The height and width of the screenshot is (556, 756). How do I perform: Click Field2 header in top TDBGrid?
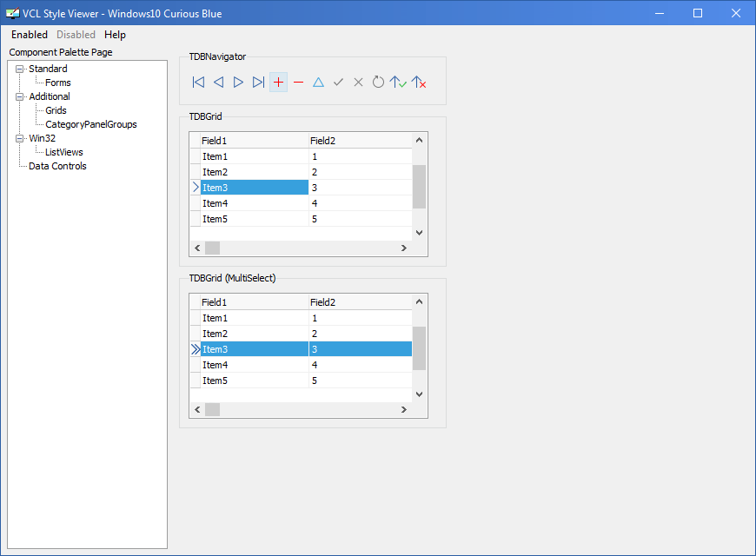click(x=360, y=141)
